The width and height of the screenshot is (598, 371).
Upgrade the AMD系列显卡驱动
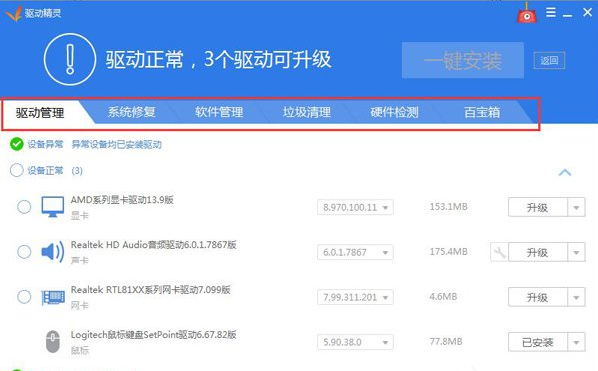(x=538, y=207)
